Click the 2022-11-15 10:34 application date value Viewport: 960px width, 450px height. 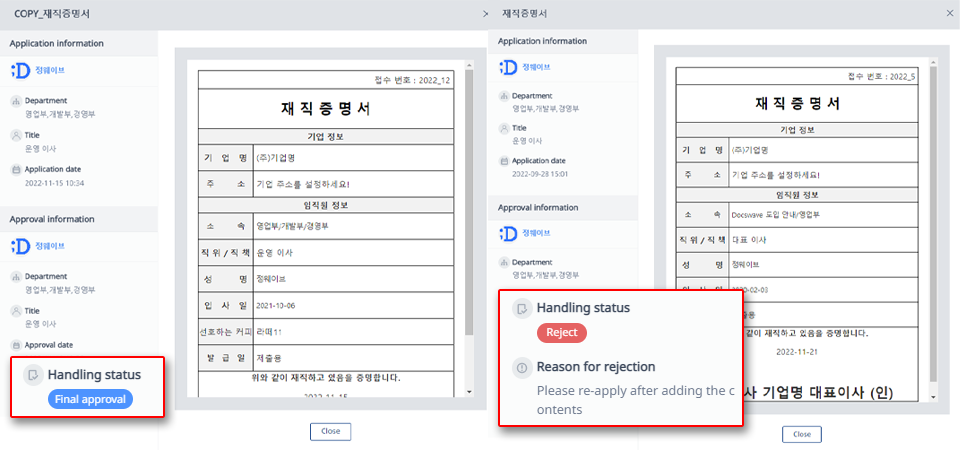54,183
